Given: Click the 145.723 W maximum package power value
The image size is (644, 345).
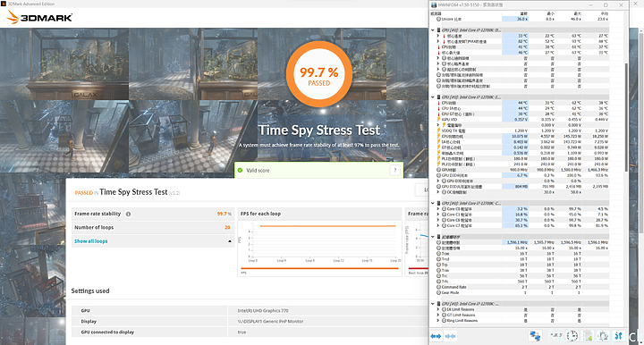Looking at the screenshot, I should 573,136.
